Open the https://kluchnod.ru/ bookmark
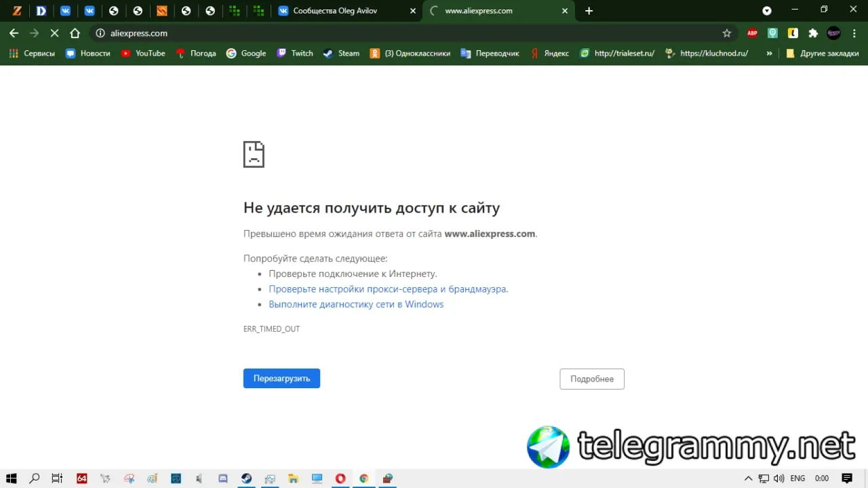868x488 pixels. [x=707, y=53]
